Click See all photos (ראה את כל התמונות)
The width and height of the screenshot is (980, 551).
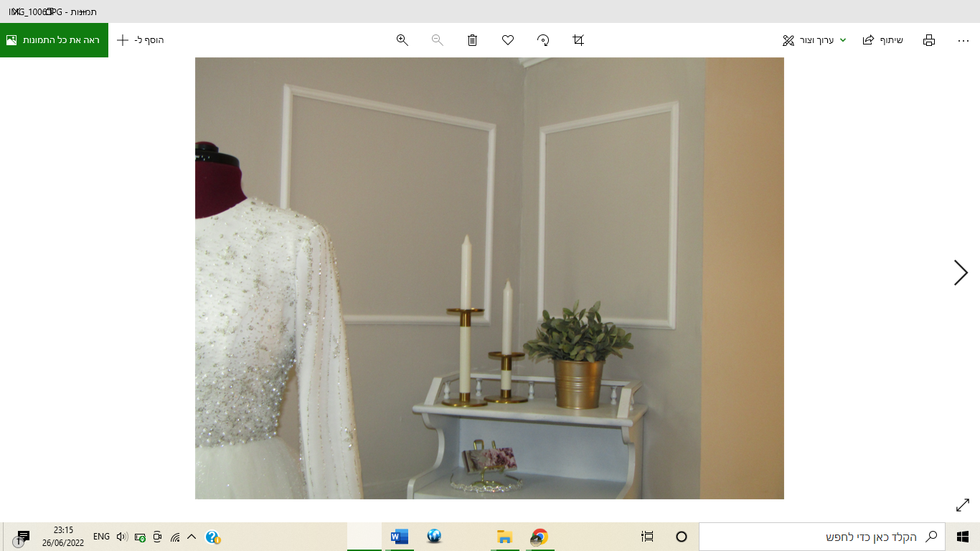click(54, 40)
